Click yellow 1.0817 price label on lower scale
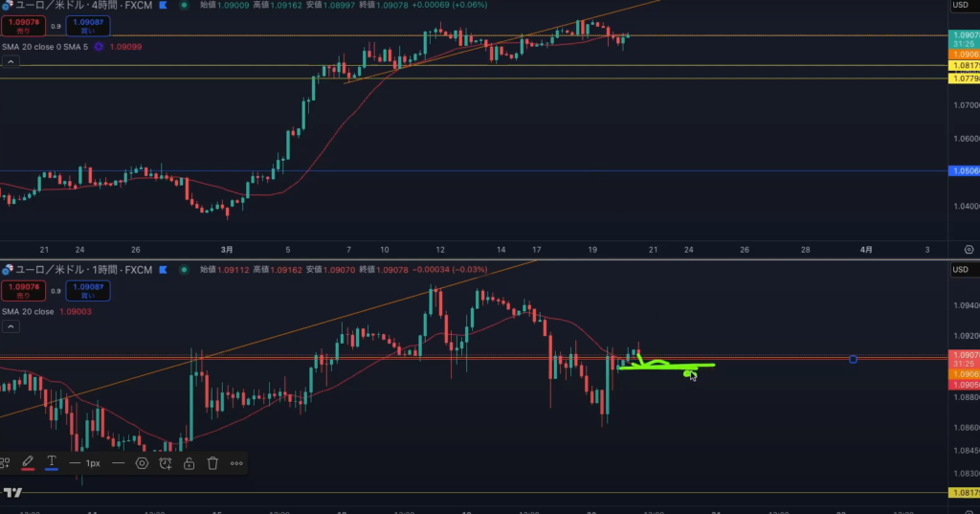 tap(965, 493)
